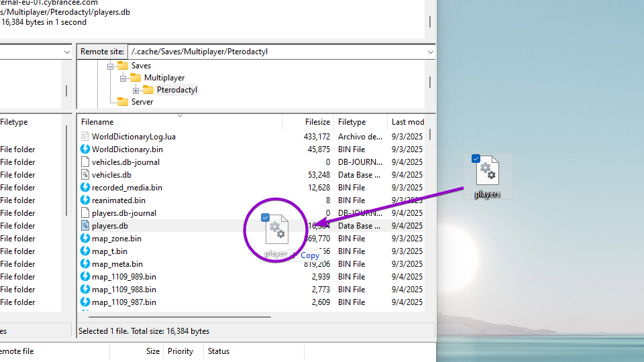Select the WorldDictionary.bin filename
Screen dimensions: 644x362
(127, 149)
